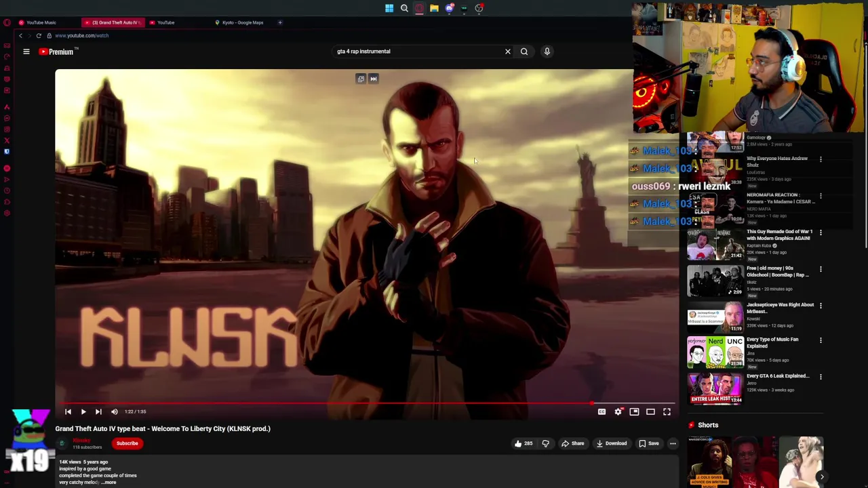The image size is (868, 488).
Task: Open the YouTube hamburger guide menu
Action: click(x=26, y=52)
